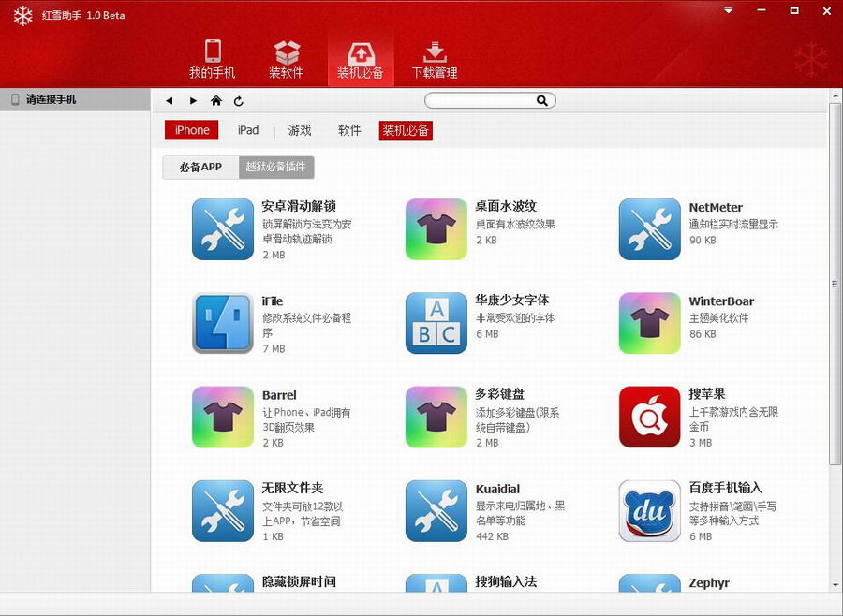Image resolution: width=843 pixels, height=616 pixels.
Task: Switch to the 软件 tab
Action: click(349, 130)
